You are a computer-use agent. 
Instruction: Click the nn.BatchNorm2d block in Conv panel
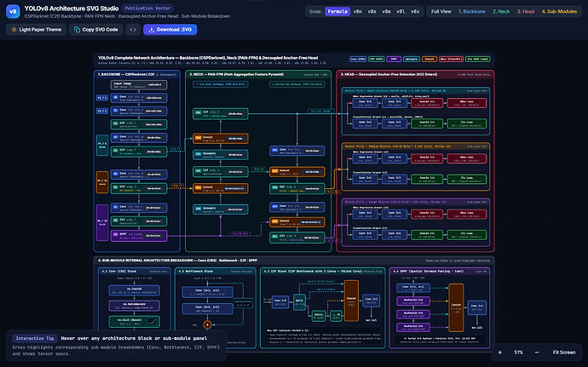[135, 306]
